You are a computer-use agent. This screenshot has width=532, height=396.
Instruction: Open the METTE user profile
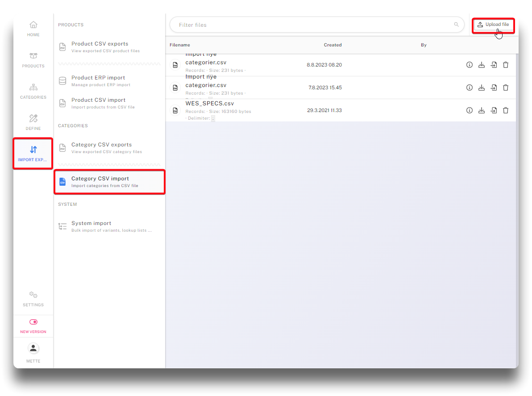tap(33, 353)
